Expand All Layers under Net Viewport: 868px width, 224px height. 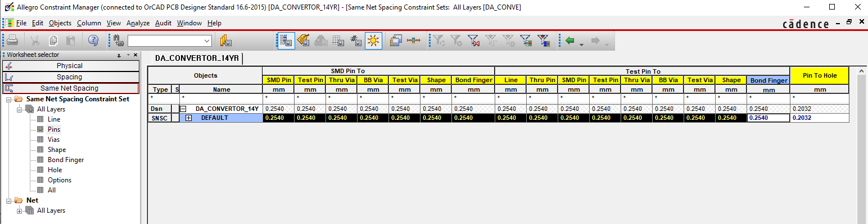pyautogui.click(x=20, y=210)
